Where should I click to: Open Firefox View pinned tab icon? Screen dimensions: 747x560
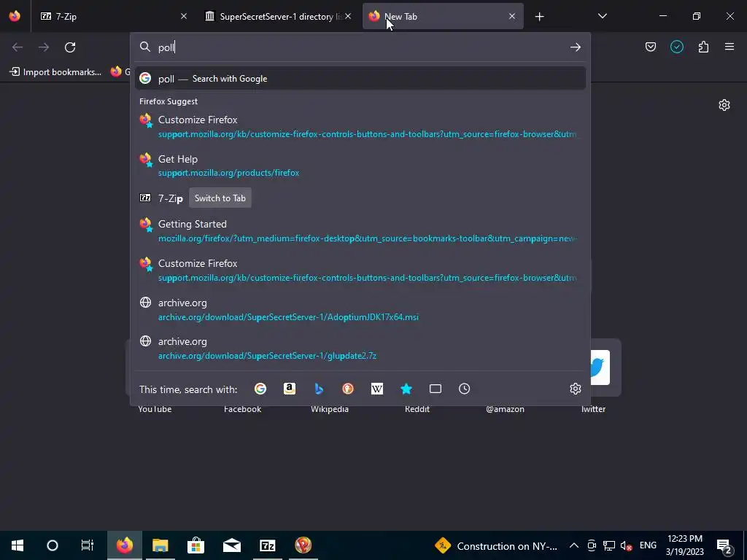coord(15,16)
